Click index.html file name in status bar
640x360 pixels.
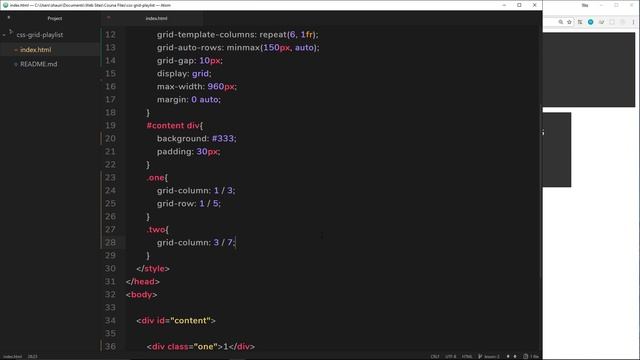[13, 356]
